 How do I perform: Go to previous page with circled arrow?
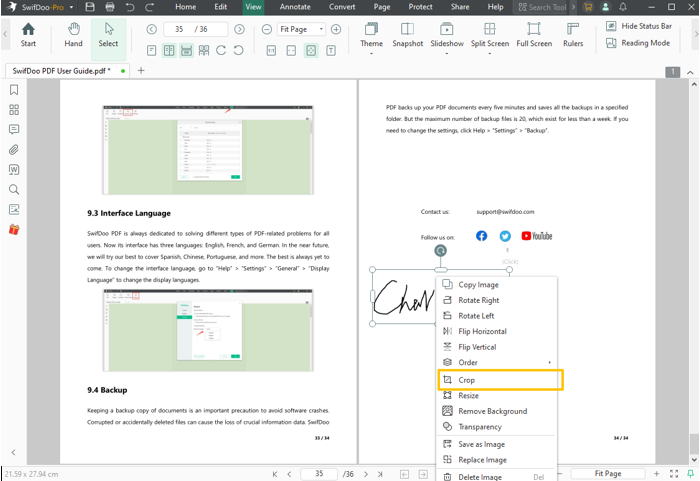click(152, 29)
